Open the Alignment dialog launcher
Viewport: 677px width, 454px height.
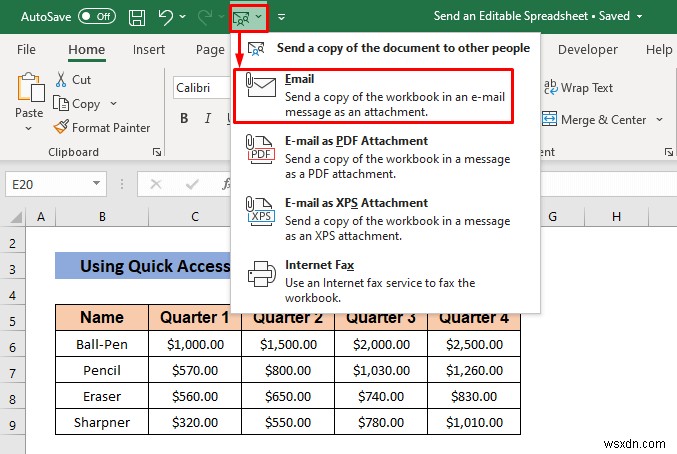pyautogui.click(x=668, y=152)
